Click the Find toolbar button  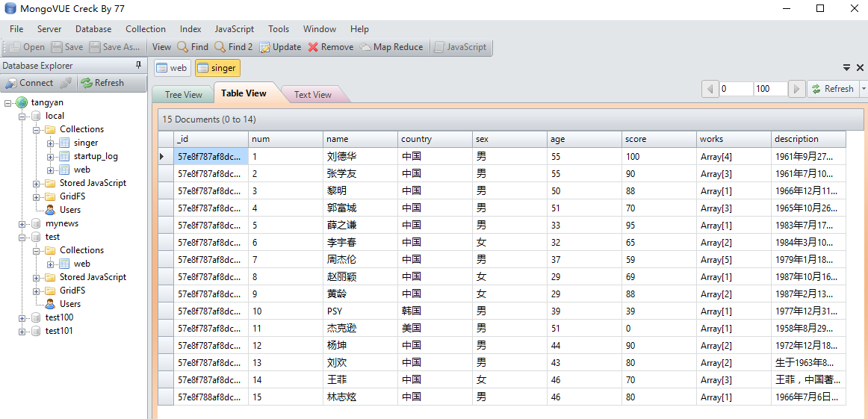pyautogui.click(x=193, y=47)
